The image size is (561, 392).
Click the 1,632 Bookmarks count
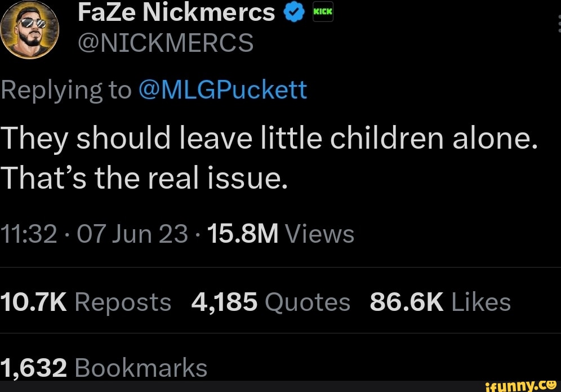coord(103,367)
